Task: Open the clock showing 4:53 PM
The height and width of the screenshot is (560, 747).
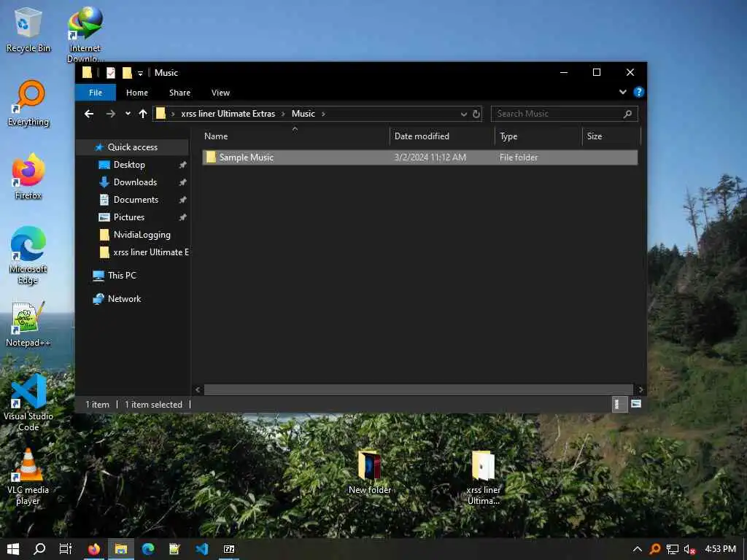Action: 720,549
